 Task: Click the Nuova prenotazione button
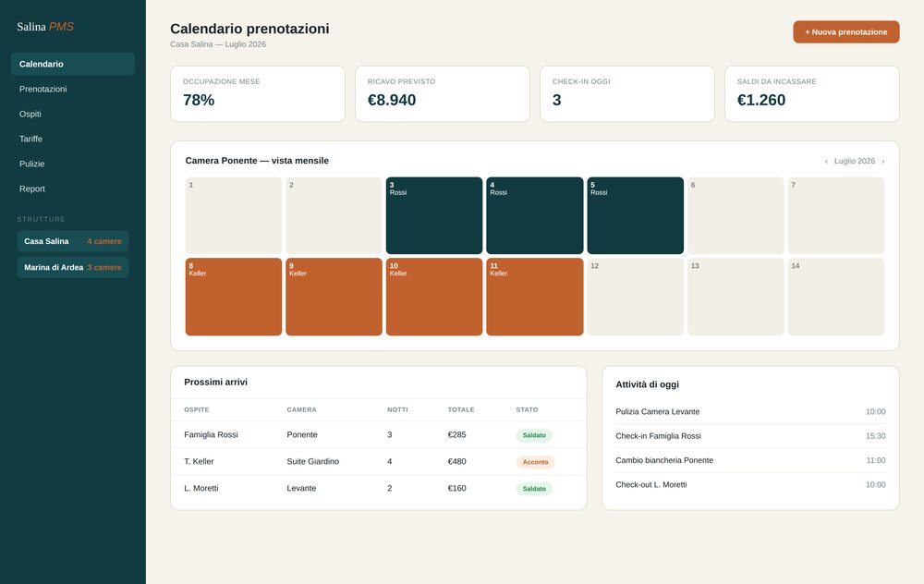[845, 31]
